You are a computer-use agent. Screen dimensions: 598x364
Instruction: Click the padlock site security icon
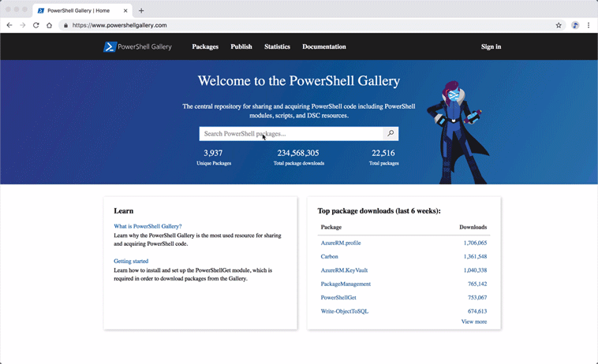(x=65, y=25)
